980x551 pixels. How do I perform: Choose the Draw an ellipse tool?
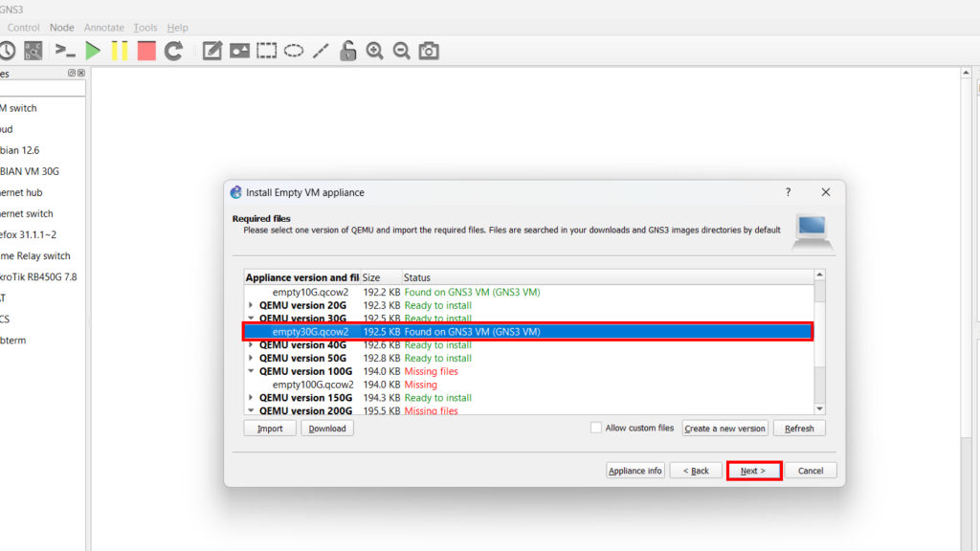tap(294, 51)
